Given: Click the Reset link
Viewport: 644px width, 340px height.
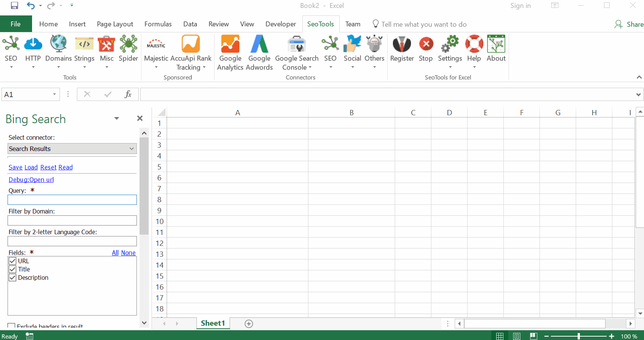Looking at the screenshot, I should coord(48,167).
